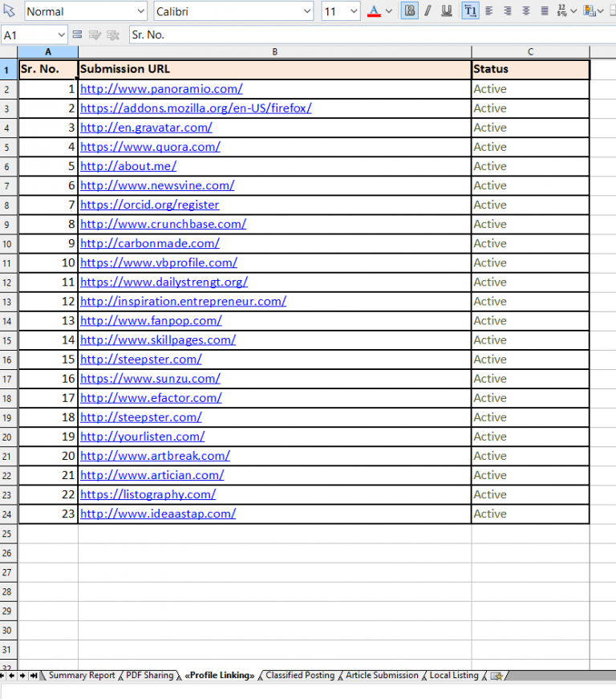
Task: Open the en.gravatar.com link
Action: [x=146, y=128]
